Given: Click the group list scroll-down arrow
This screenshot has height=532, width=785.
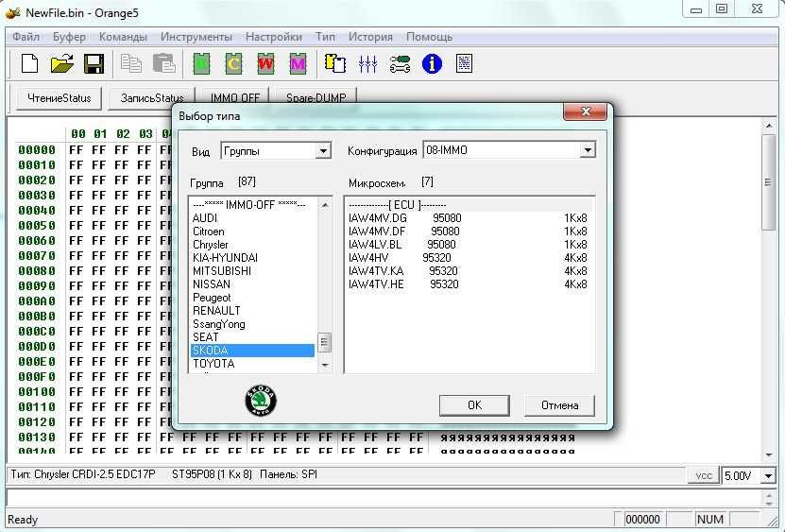Looking at the screenshot, I should point(324,365).
